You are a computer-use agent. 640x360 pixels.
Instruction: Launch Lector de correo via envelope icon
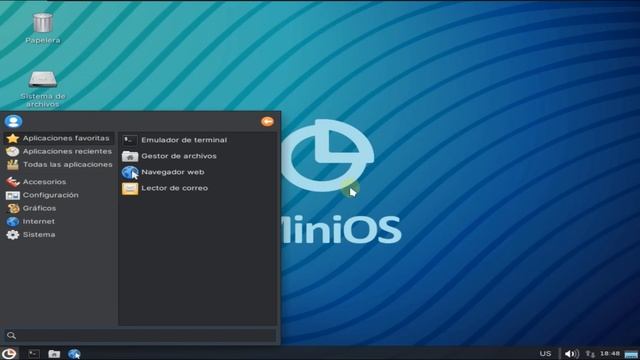point(130,188)
